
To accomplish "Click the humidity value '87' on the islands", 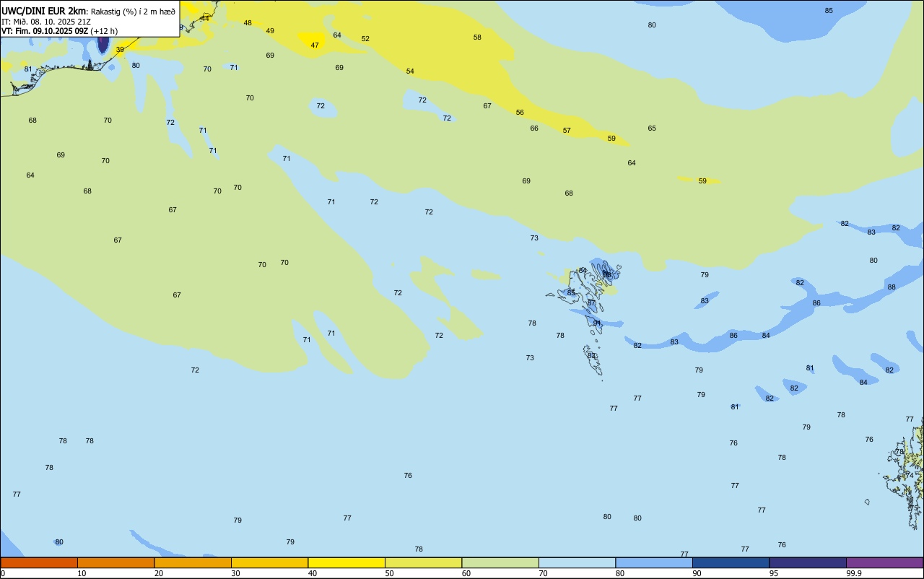I will click(591, 303).
